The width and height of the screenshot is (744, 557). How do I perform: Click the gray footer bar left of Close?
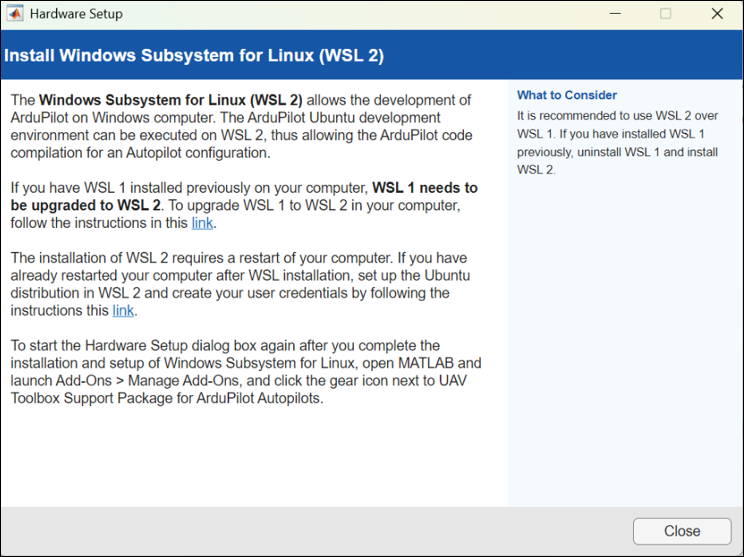coord(300,531)
